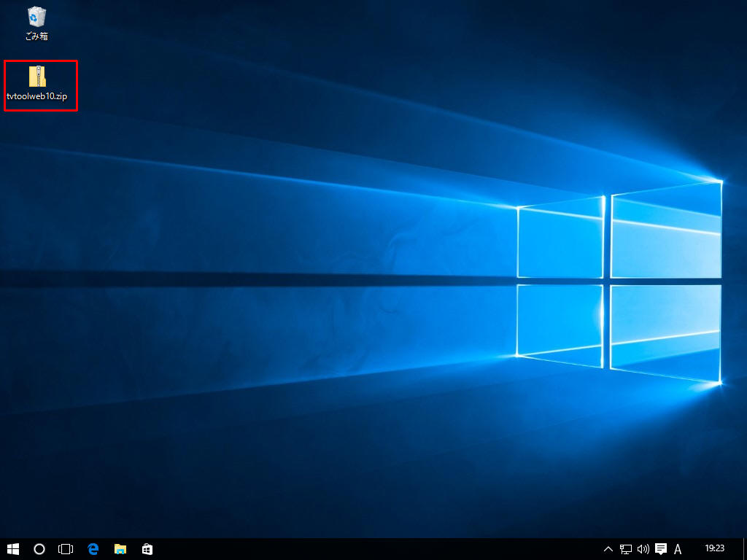Open File Explorer from taskbar
This screenshot has width=747, height=560.
tap(120, 549)
